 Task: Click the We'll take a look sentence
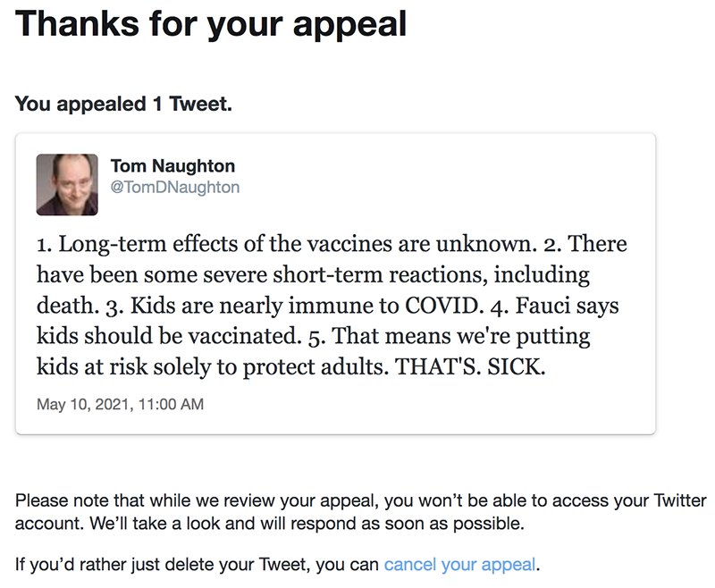[x=307, y=524]
